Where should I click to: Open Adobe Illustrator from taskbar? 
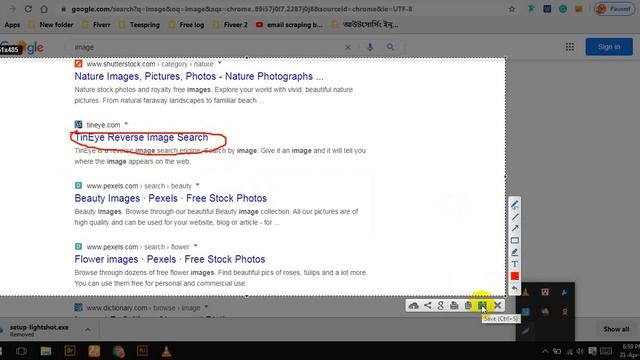coord(142,351)
